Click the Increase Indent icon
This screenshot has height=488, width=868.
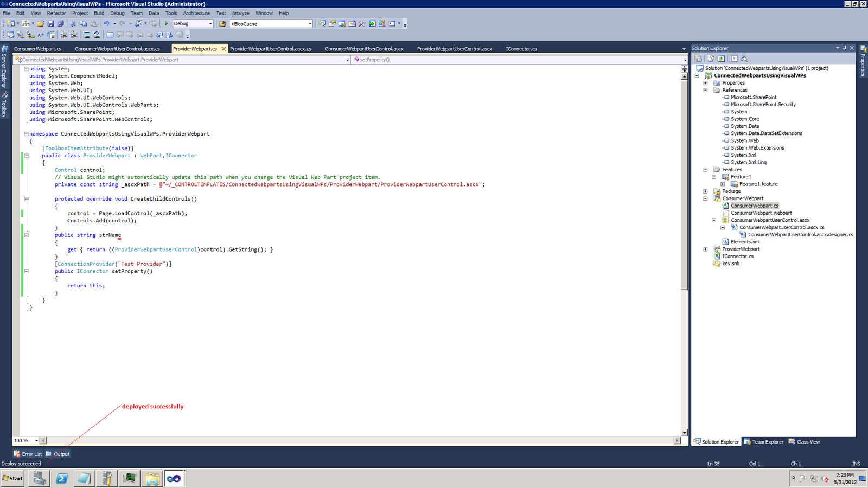click(x=74, y=35)
